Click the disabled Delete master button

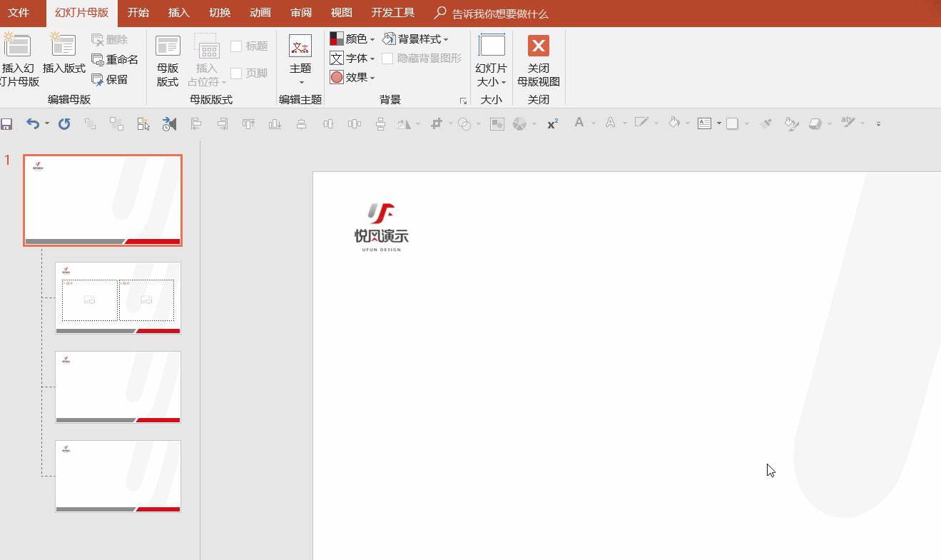pos(110,40)
